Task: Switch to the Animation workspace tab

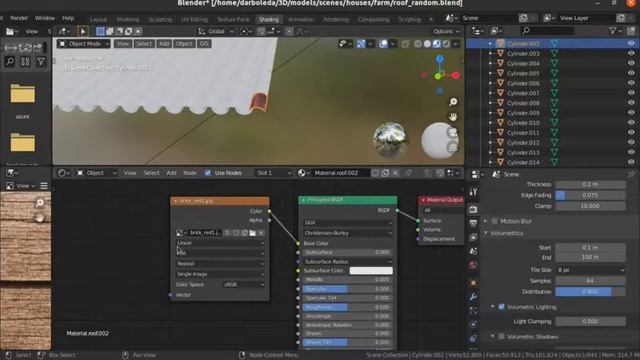Action: (301, 19)
